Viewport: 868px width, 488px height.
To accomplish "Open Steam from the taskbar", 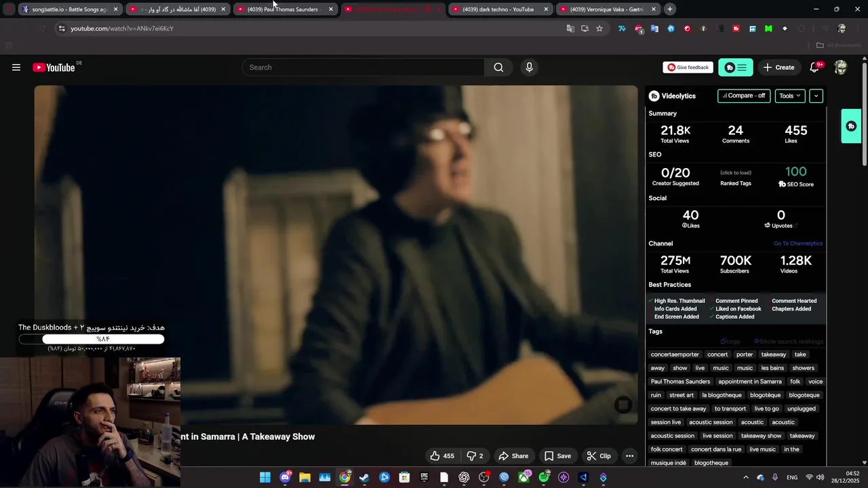I will point(364,477).
